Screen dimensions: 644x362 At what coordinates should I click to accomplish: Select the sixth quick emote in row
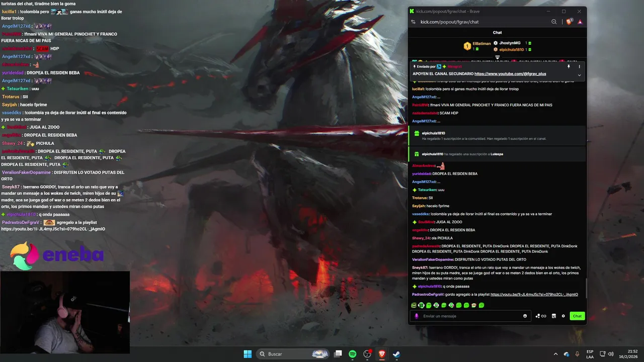(452, 305)
